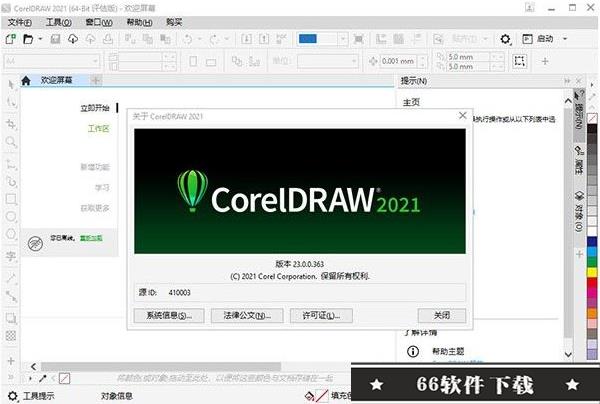Screen dimensions: 600x404
Task: Click the nudge distance 0.001 mm field
Action: pyautogui.click(x=398, y=61)
